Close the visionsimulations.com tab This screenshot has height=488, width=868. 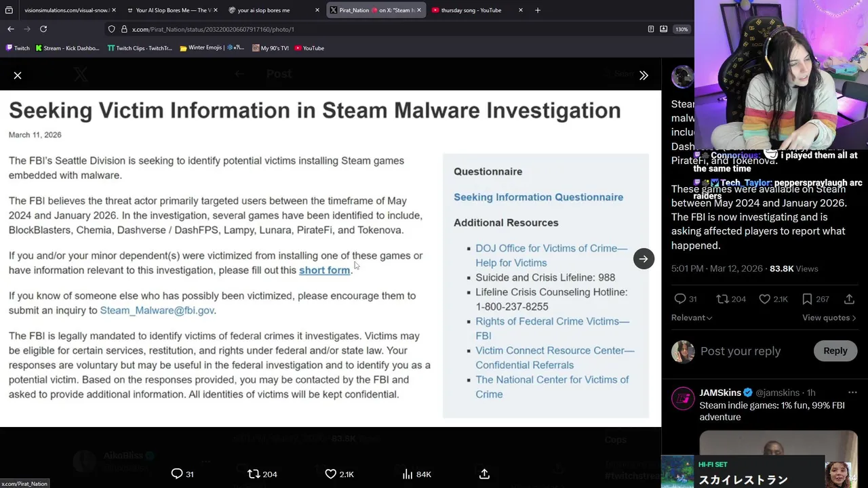point(114,10)
